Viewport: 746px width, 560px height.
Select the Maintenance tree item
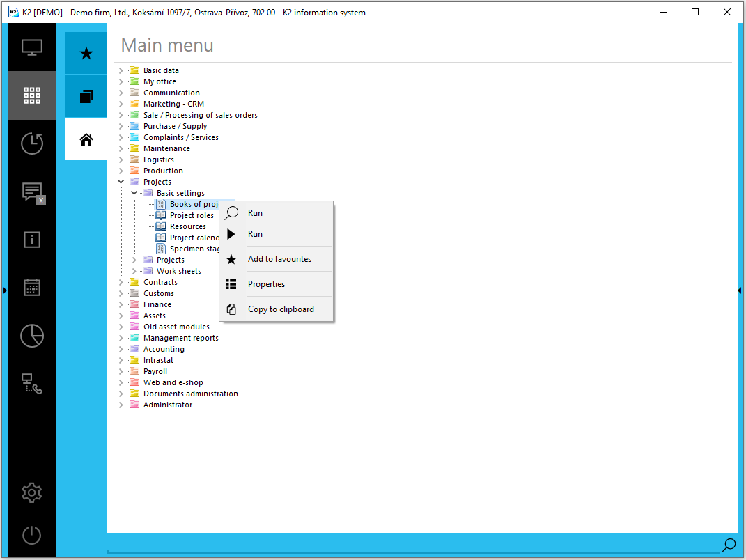pyautogui.click(x=166, y=148)
